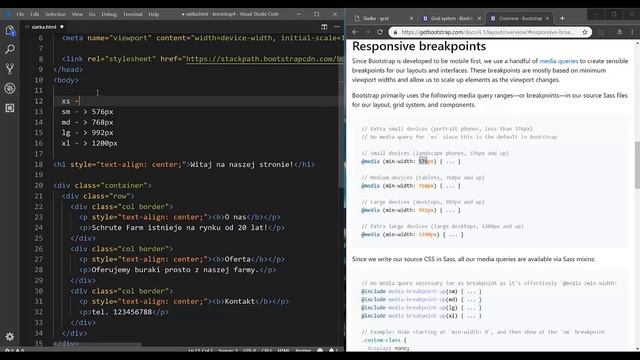Split the VS Code editor to the right
The width and height of the screenshot is (640, 360).
tap(324, 27)
